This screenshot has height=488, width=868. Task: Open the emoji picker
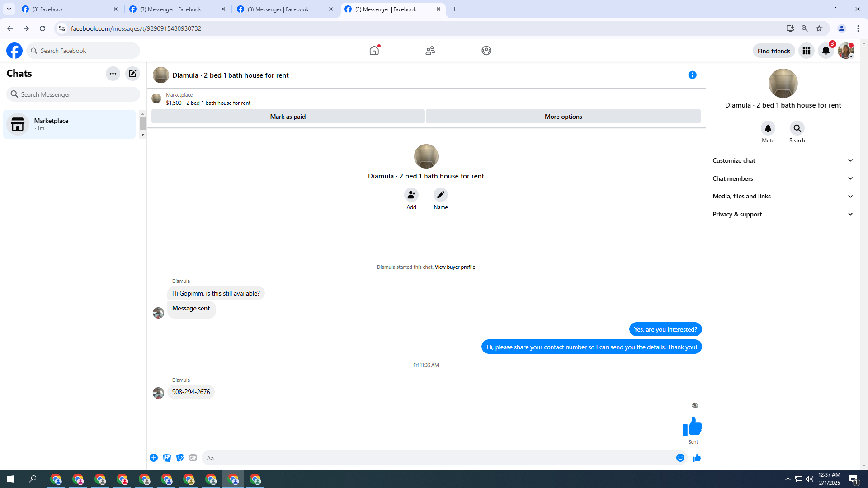pyautogui.click(x=680, y=458)
